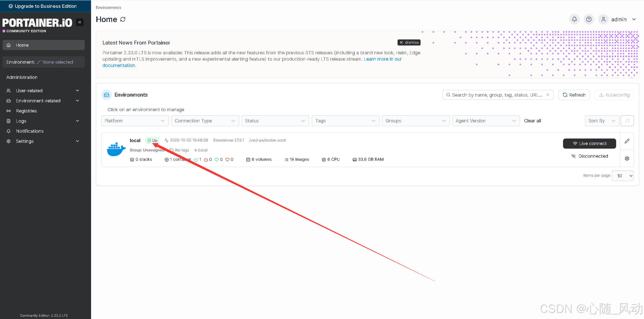Go to Registries in the sidebar
This screenshot has width=644, height=319.
(26, 111)
